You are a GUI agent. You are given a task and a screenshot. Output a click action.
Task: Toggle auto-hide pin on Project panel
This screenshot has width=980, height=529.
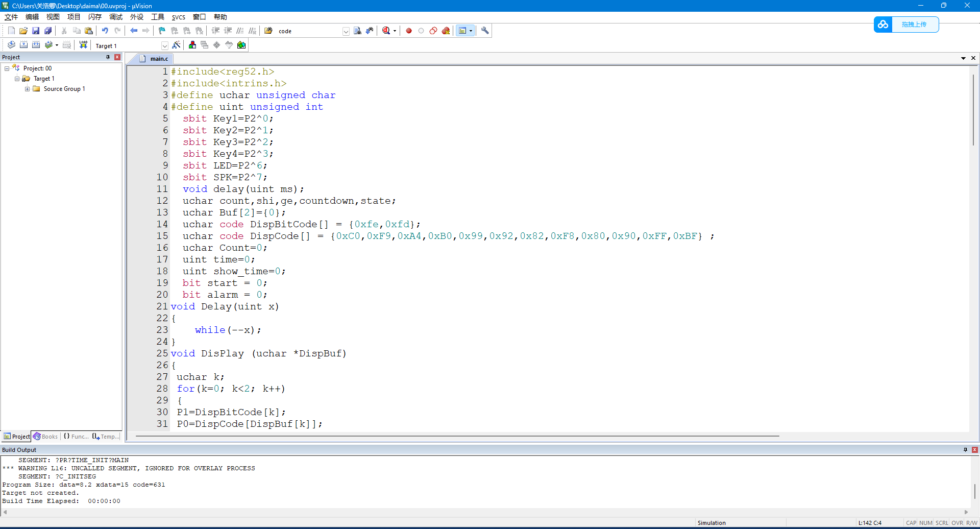tap(108, 57)
